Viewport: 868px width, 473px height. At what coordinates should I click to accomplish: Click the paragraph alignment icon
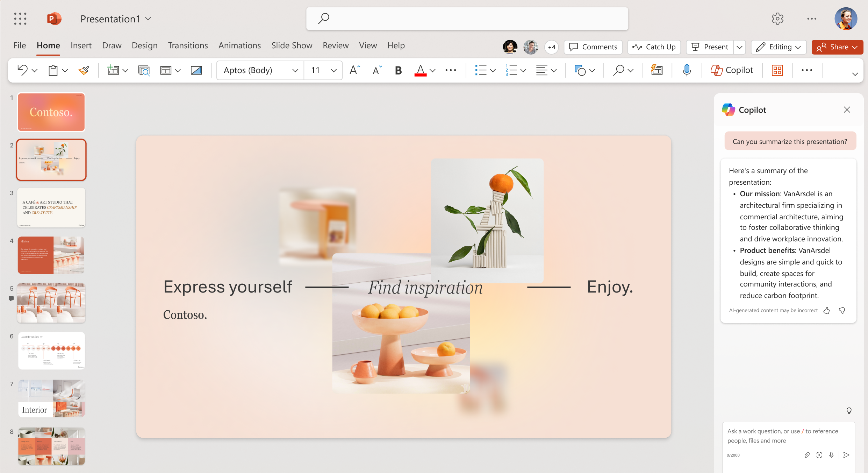pyautogui.click(x=541, y=70)
